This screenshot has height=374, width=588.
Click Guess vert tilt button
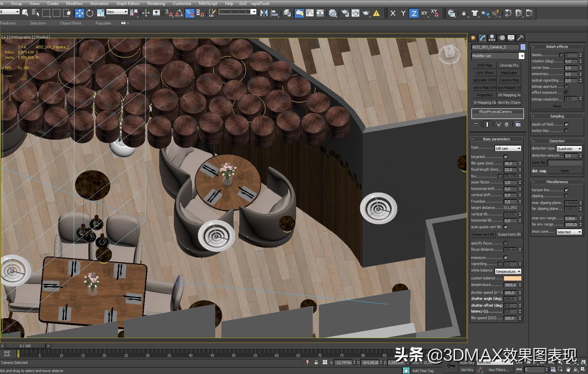click(x=483, y=234)
